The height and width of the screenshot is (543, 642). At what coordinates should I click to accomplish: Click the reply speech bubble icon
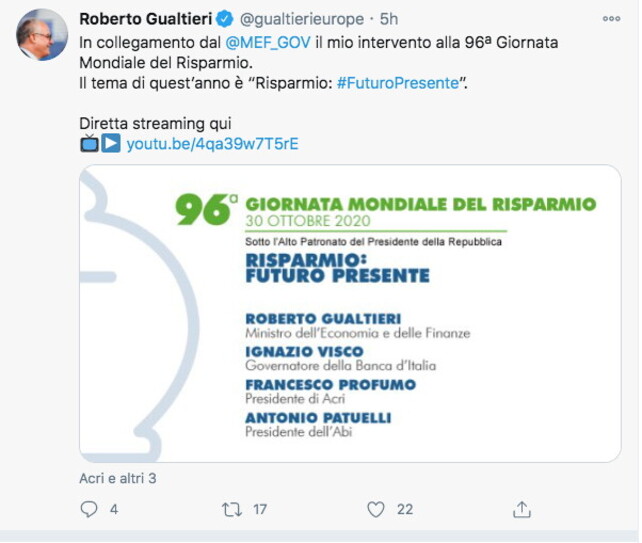pyautogui.click(x=87, y=509)
